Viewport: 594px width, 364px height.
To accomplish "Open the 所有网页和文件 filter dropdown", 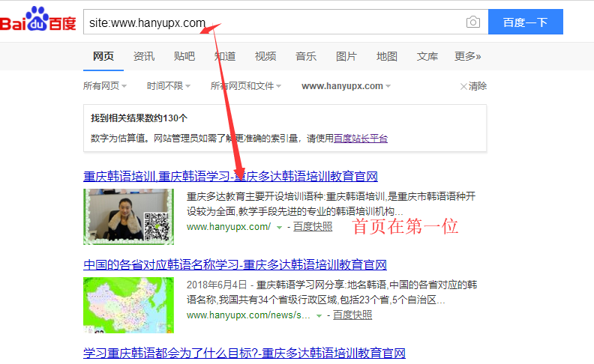I will [x=246, y=86].
